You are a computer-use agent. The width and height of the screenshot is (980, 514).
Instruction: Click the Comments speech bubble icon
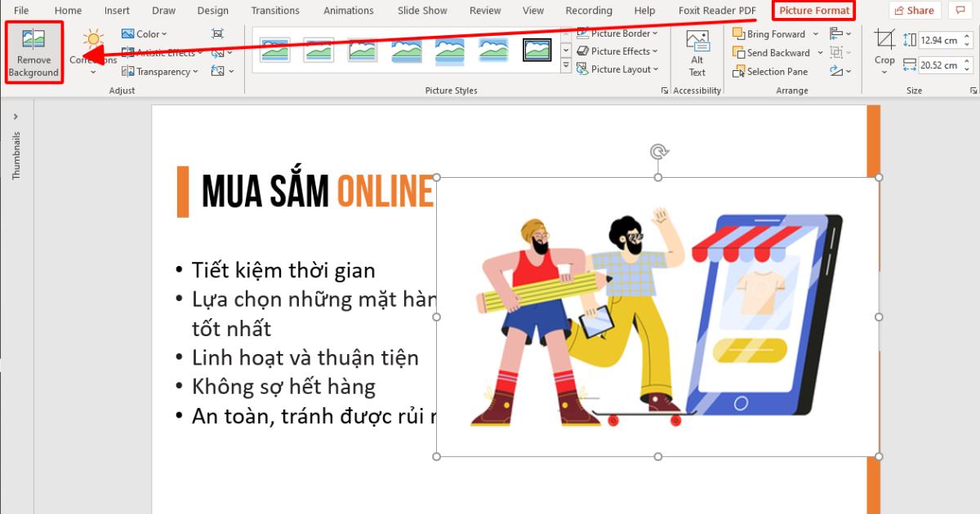(x=961, y=11)
